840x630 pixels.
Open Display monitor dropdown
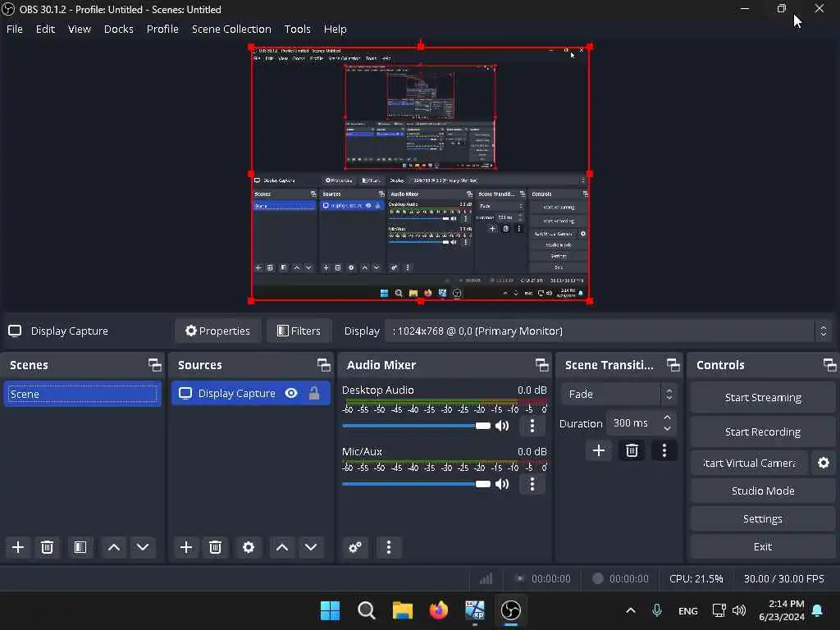tap(609, 331)
